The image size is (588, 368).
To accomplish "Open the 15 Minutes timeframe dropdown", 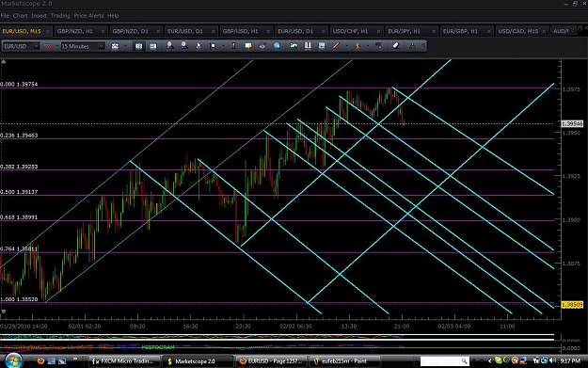I will tap(101, 46).
